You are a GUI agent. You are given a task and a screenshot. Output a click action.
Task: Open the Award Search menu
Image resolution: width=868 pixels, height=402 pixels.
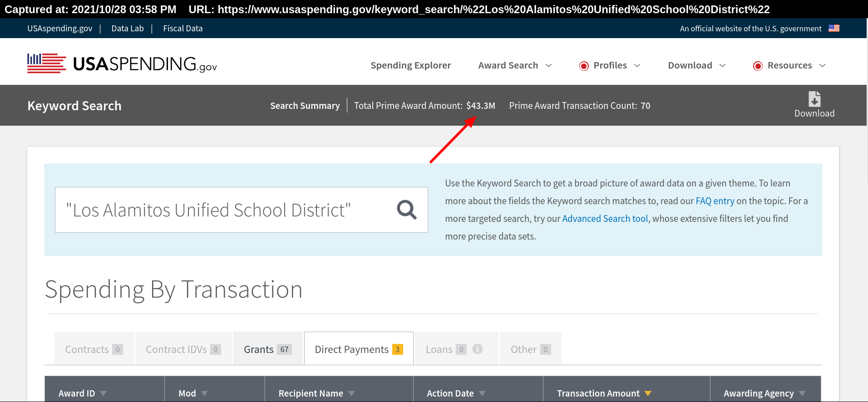[x=508, y=65]
